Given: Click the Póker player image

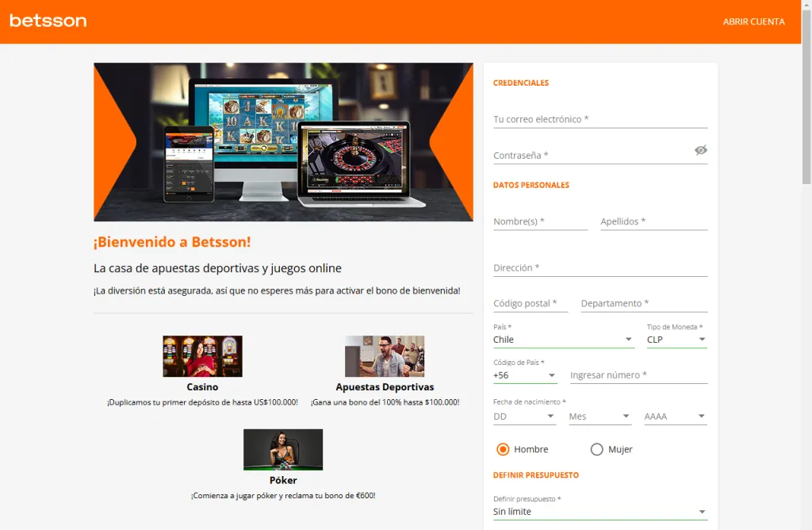Looking at the screenshot, I should 283,448.
